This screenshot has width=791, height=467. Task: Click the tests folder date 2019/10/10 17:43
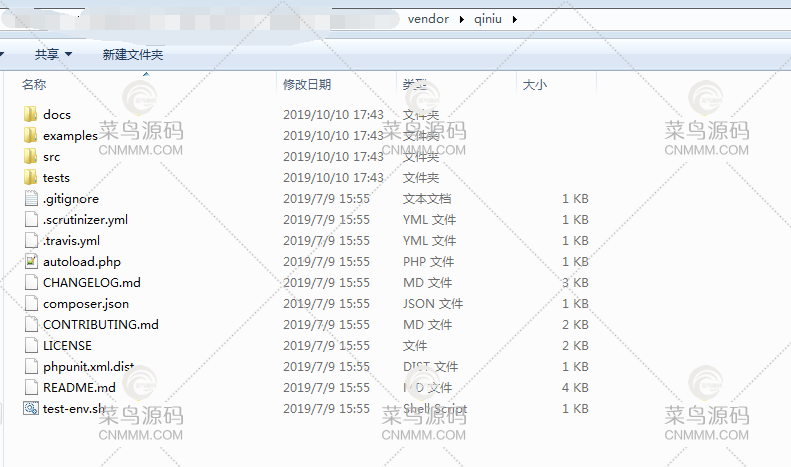point(333,178)
